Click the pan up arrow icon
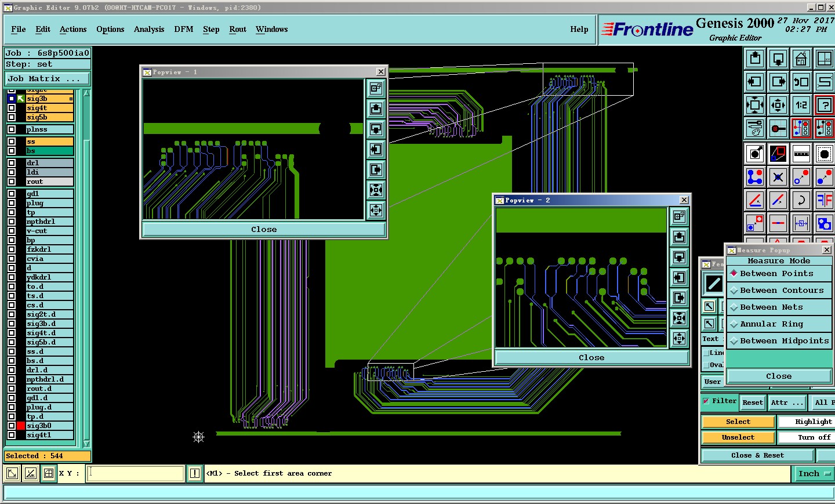Image resolution: width=835 pixels, height=504 pixels. coord(755,59)
